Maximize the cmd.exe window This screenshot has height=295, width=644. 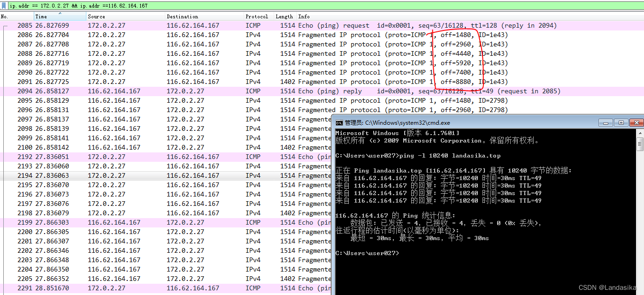[621, 122]
